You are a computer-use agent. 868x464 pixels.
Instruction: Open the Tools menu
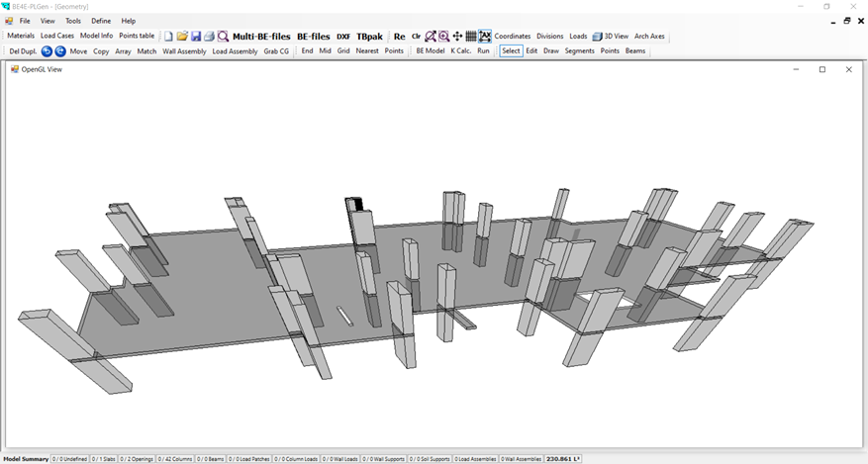coord(73,21)
